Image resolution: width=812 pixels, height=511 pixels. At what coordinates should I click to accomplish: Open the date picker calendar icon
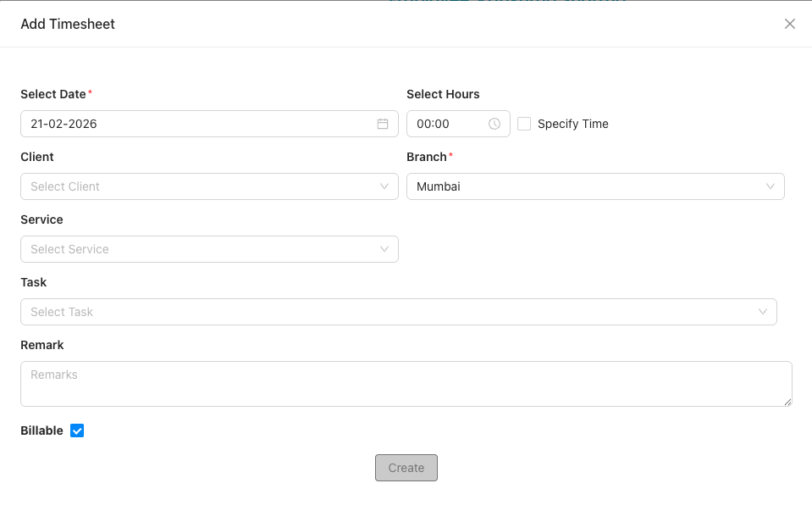tap(382, 124)
